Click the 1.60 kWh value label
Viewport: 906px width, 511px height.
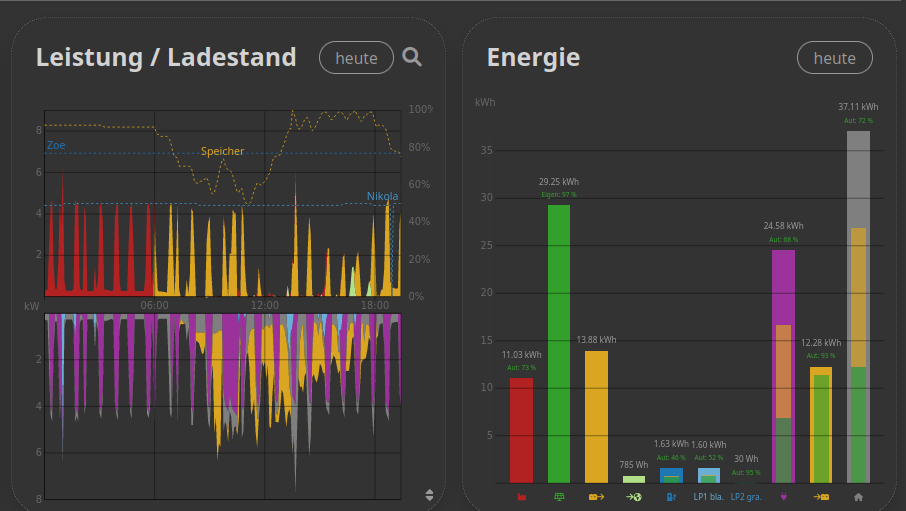tap(709, 445)
